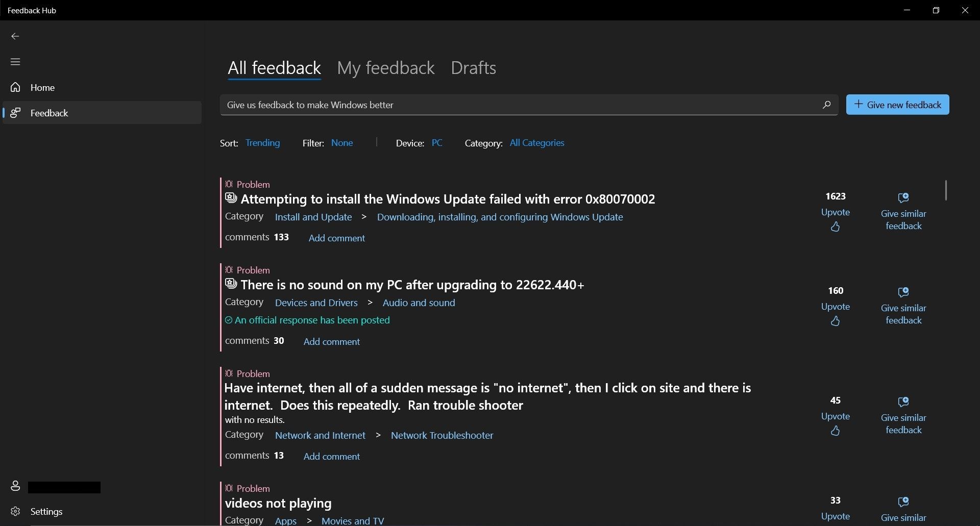
Task: Click the vertical scrollbar thumb
Action: pyautogui.click(x=946, y=190)
